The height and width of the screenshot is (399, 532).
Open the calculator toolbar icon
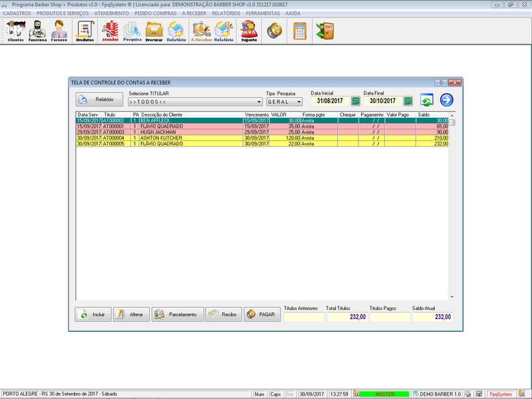tap(300, 31)
